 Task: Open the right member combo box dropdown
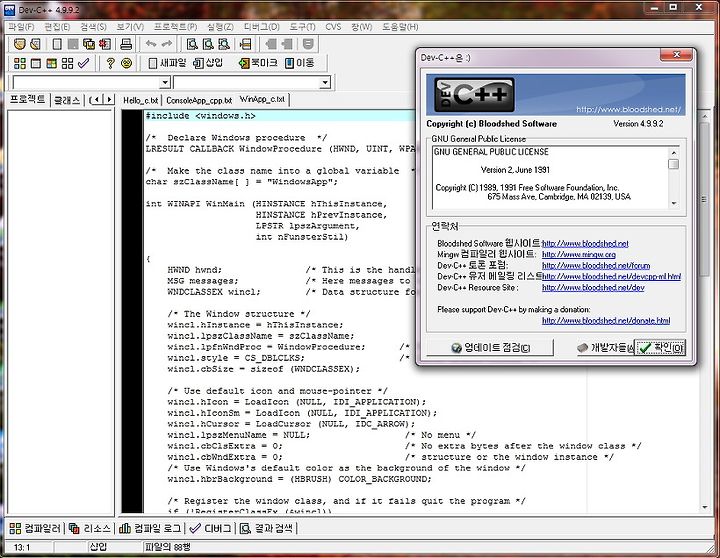(325, 83)
